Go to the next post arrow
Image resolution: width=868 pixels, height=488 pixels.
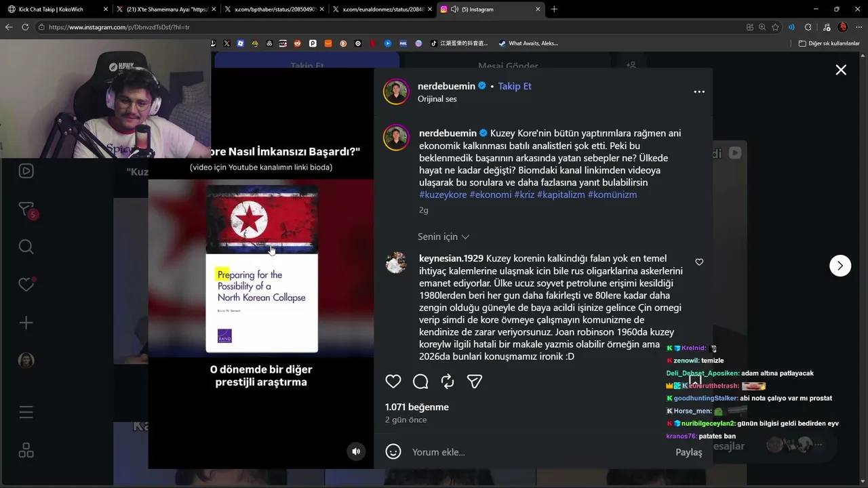point(840,266)
